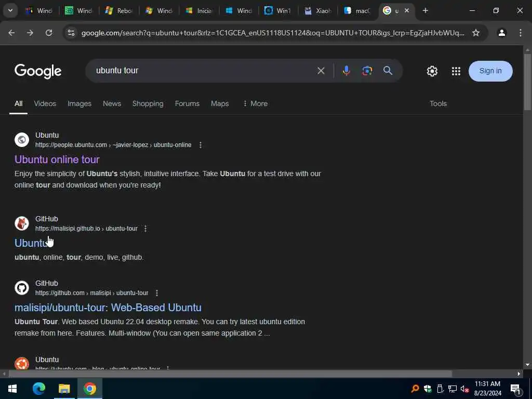The image size is (532, 399).
Task: Click the address bar URL
Action: 273,33
